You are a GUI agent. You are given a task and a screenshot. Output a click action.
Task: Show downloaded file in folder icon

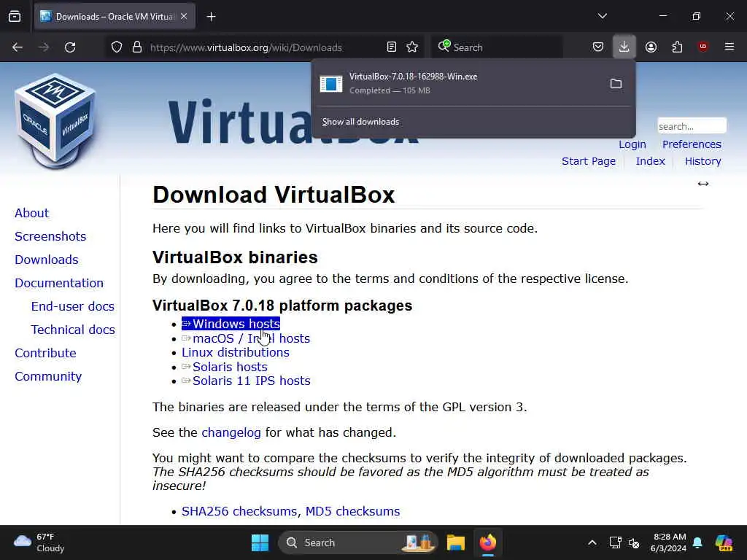point(616,84)
